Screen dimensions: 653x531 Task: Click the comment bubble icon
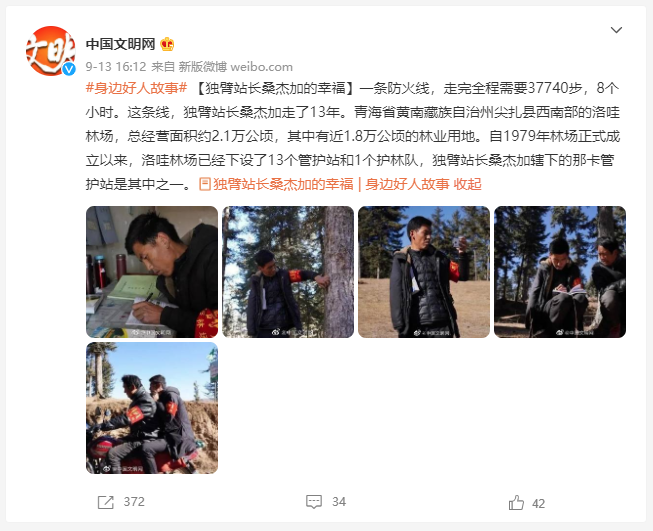click(x=314, y=502)
